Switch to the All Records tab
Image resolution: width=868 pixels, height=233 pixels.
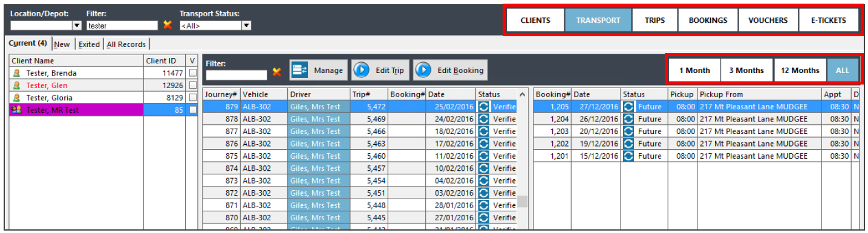point(126,44)
